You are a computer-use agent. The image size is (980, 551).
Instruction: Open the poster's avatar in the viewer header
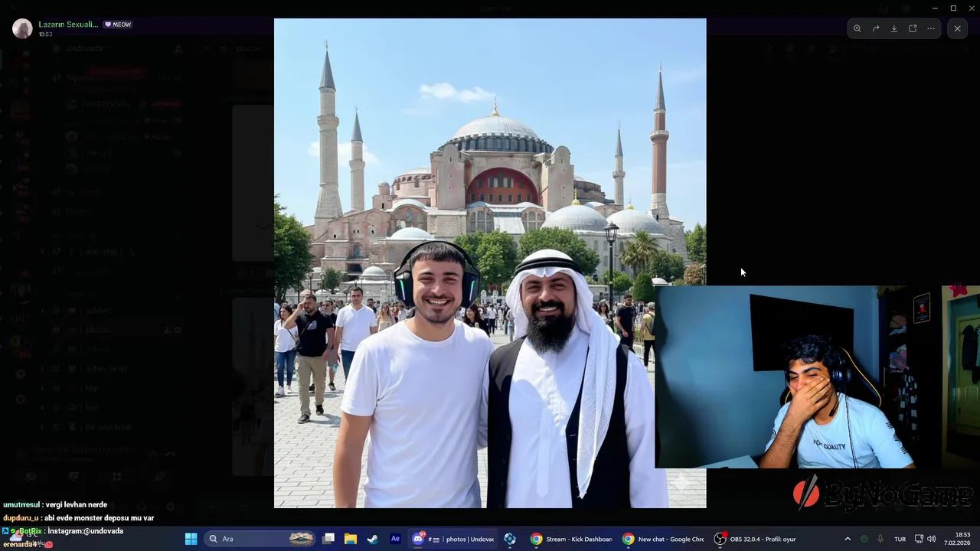(x=23, y=28)
